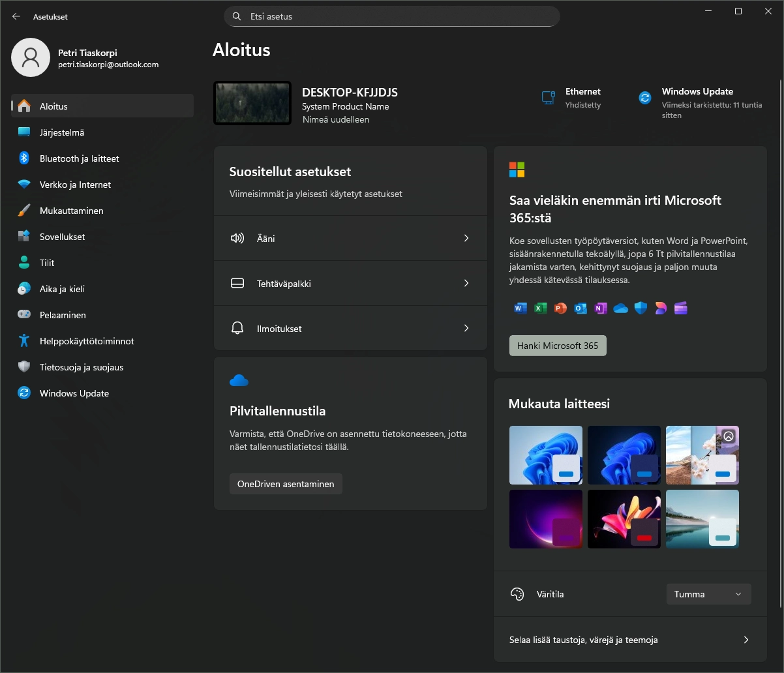This screenshot has width=784, height=673.
Task: Open Verkko ja Internet section
Action: coord(75,185)
